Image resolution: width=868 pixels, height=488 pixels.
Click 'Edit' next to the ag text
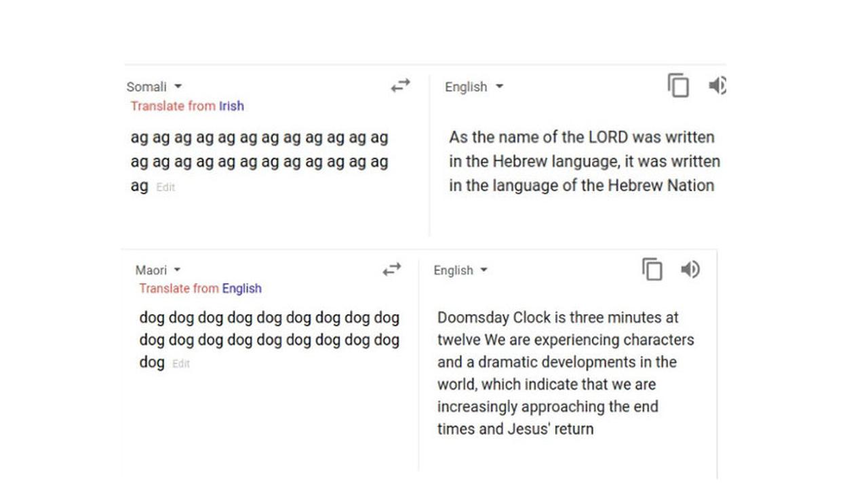[x=166, y=187]
